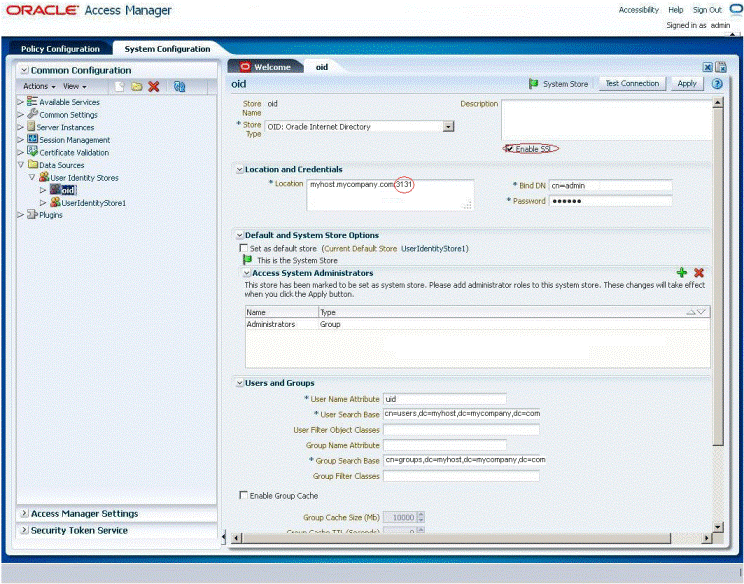Image resolution: width=744 pixels, height=584 pixels.
Task: Collapse the Location and Credentials section
Action: (240, 169)
